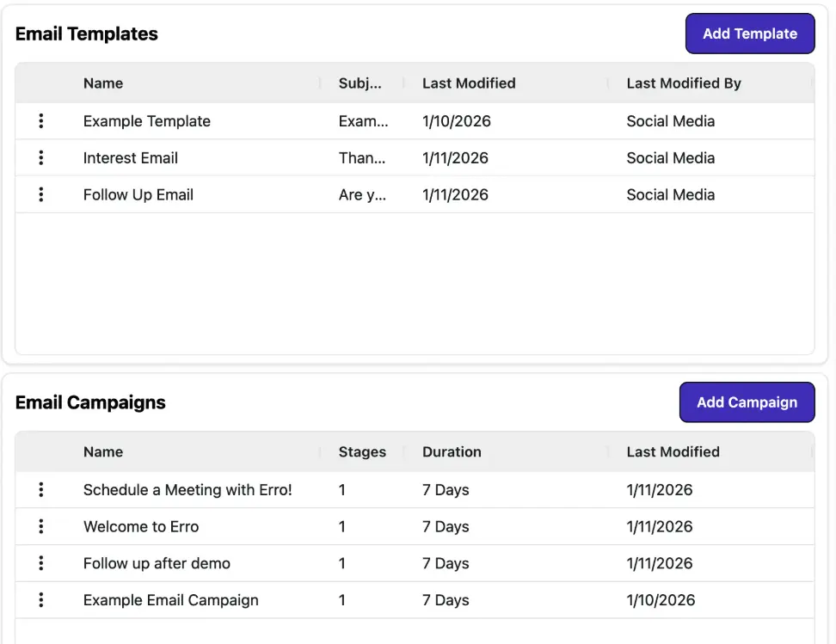Screen dimensions: 836x644
Task: Open actions for Schedule a Meeting with Erro!
Action: pyautogui.click(x=40, y=489)
